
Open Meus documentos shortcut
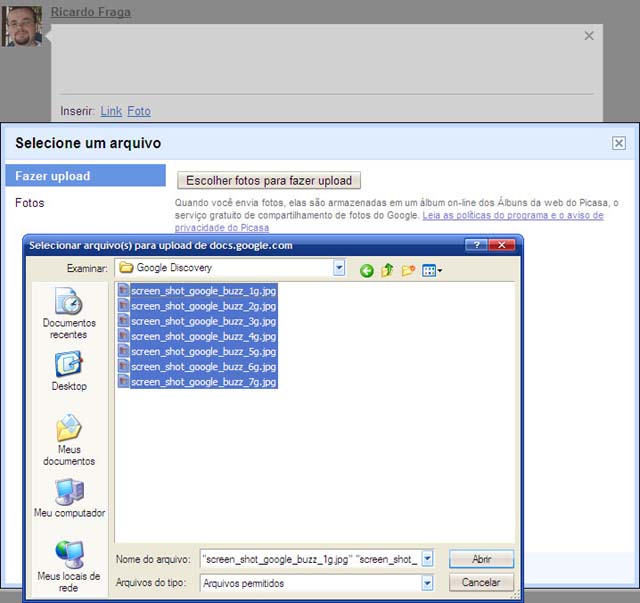coord(69,440)
